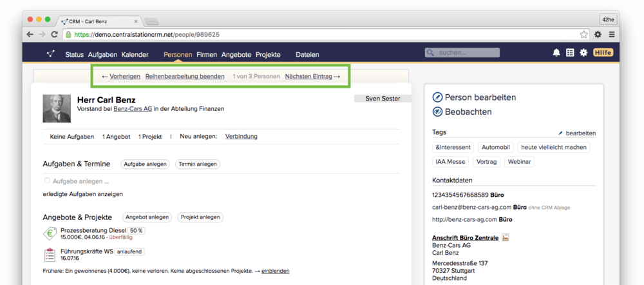
Task: Click the Termin anlegen button
Action: [198, 164]
